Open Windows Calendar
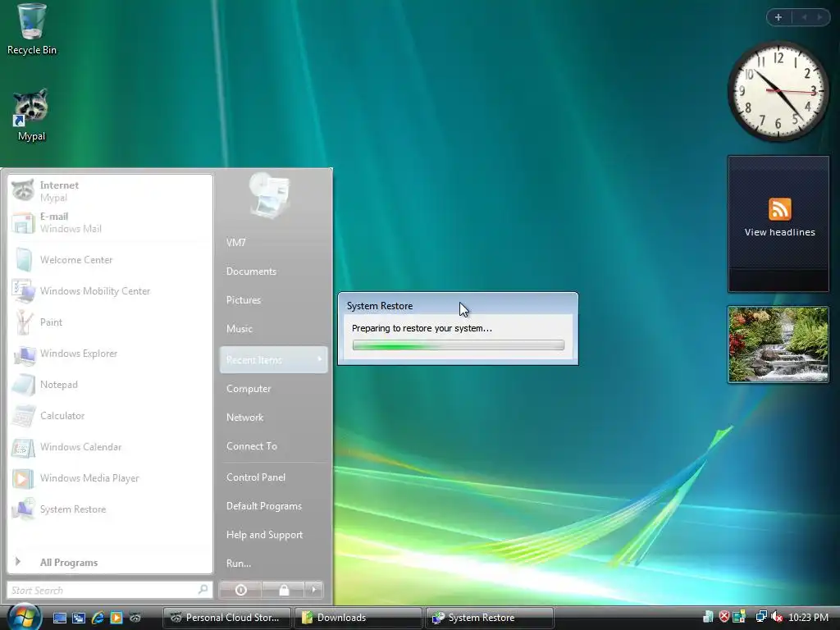This screenshot has width=840, height=630. tap(110, 447)
